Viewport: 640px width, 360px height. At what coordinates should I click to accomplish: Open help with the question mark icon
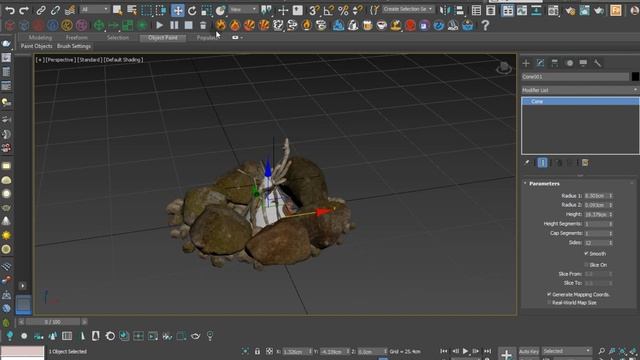pyautogui.click(x=485, y=25)
